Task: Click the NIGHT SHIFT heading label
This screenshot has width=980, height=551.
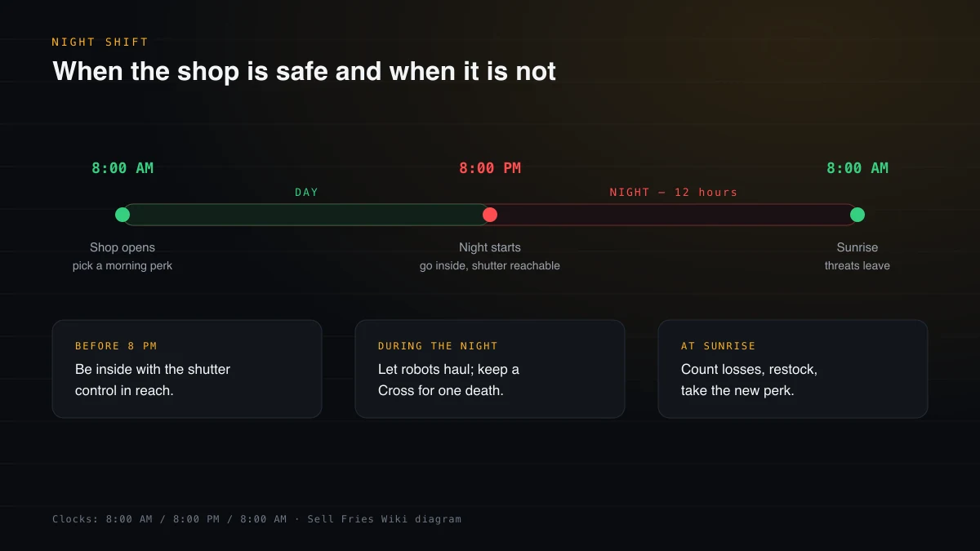Action: click(100, 42)
